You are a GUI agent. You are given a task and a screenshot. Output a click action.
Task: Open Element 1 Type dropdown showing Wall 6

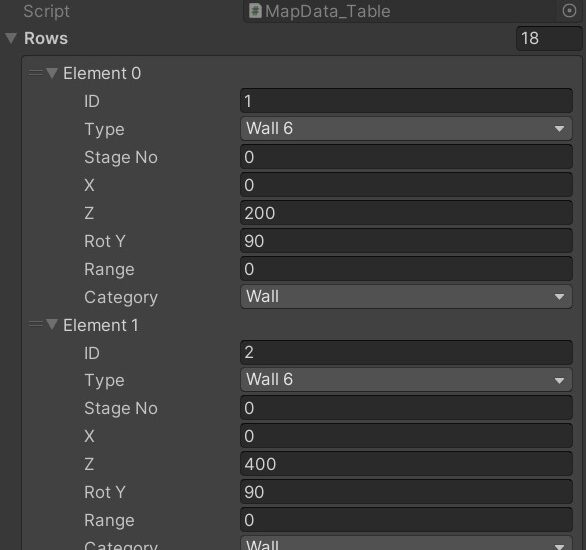[406, 380]
